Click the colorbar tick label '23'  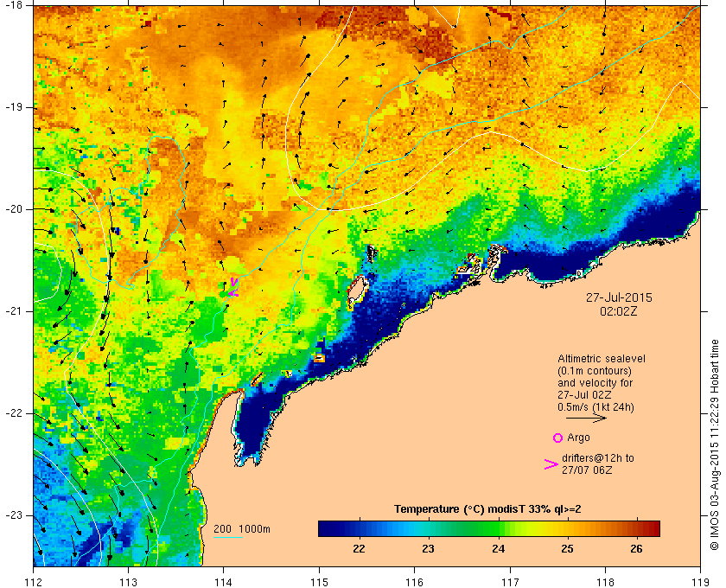429,549
